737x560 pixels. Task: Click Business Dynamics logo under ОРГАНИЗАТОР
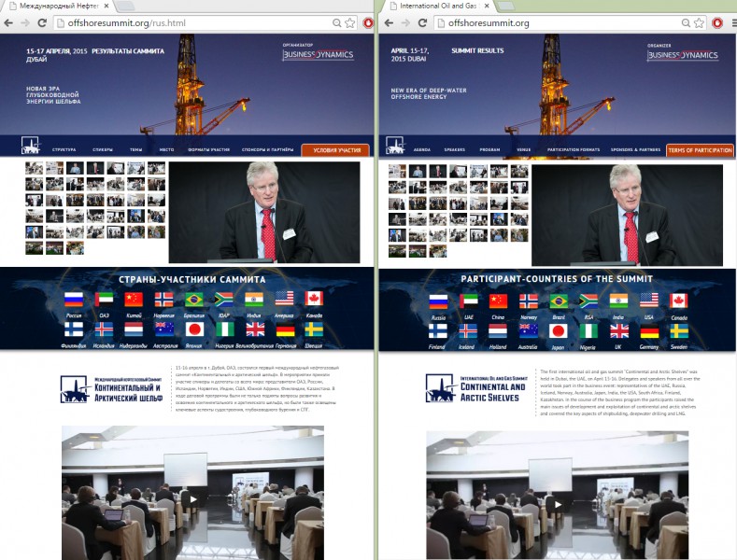(x=318, y=54)
